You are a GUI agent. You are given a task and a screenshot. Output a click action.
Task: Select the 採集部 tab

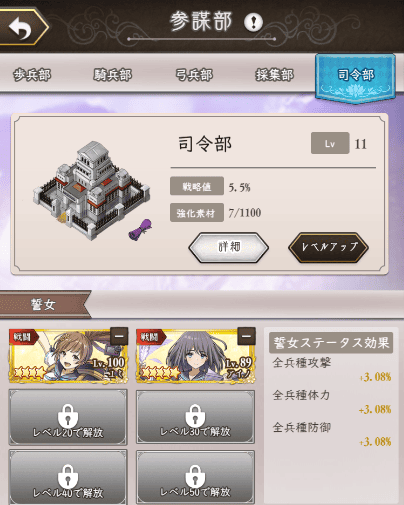(x=274, y=75)
